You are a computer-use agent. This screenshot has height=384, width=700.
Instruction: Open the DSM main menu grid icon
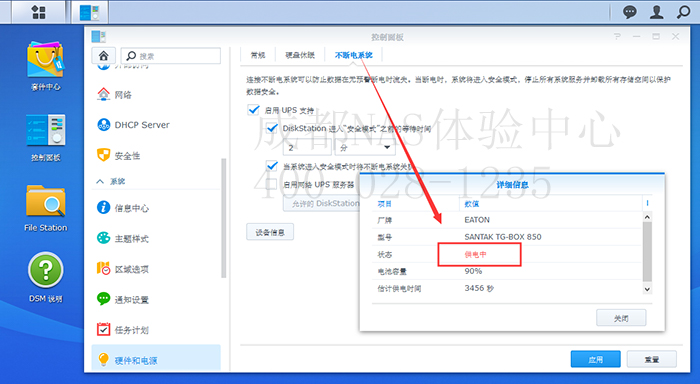click(x=39, y=12)
